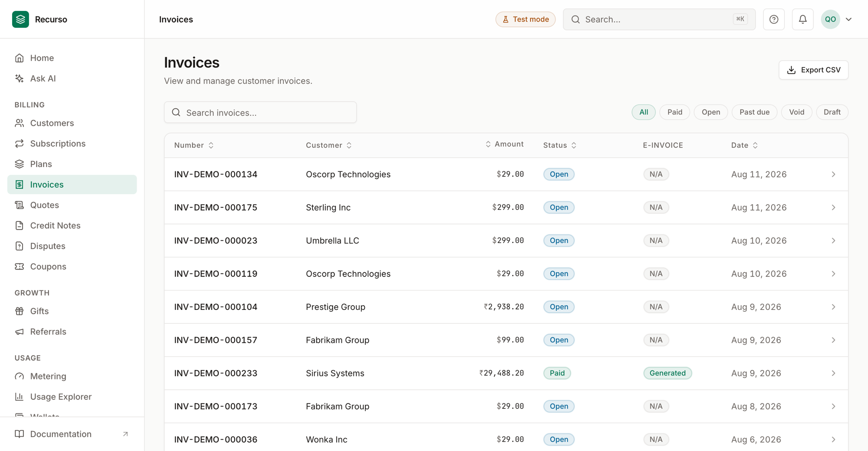Viewport: 868px width, 451px height.
Task: Click Generated badge on INV-DEMO-000233
Action: tap(667, 373)
